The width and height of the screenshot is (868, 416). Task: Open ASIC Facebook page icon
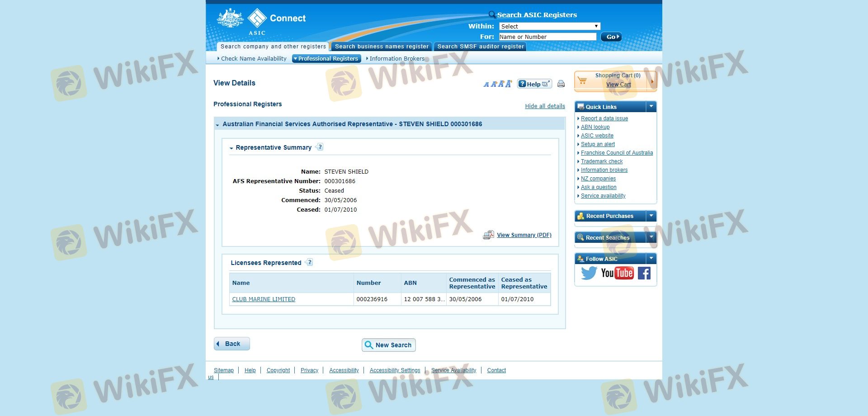[x=644, y=273]
